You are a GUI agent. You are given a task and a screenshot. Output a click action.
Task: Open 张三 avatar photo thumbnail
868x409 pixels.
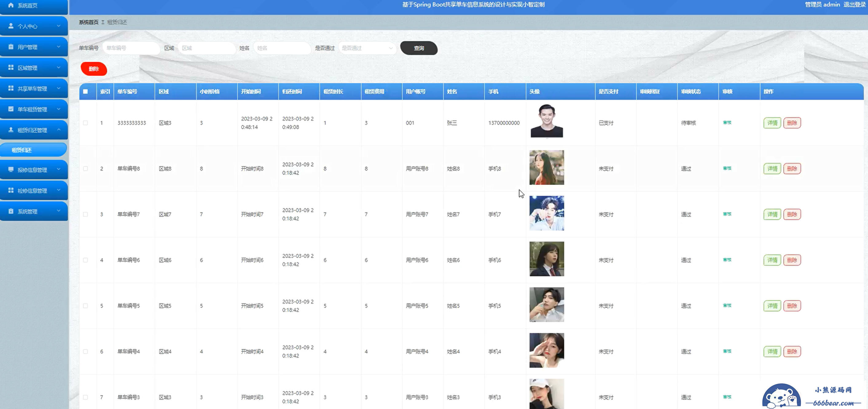[x=546, y=121]
